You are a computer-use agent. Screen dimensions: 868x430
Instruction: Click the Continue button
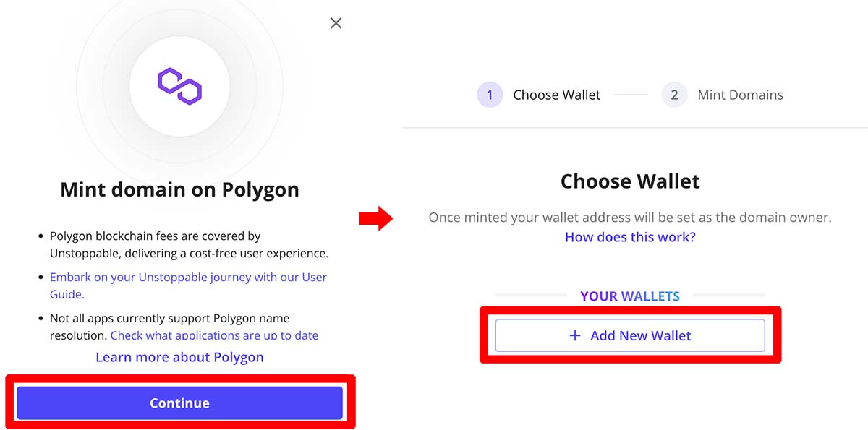[179, 403]
